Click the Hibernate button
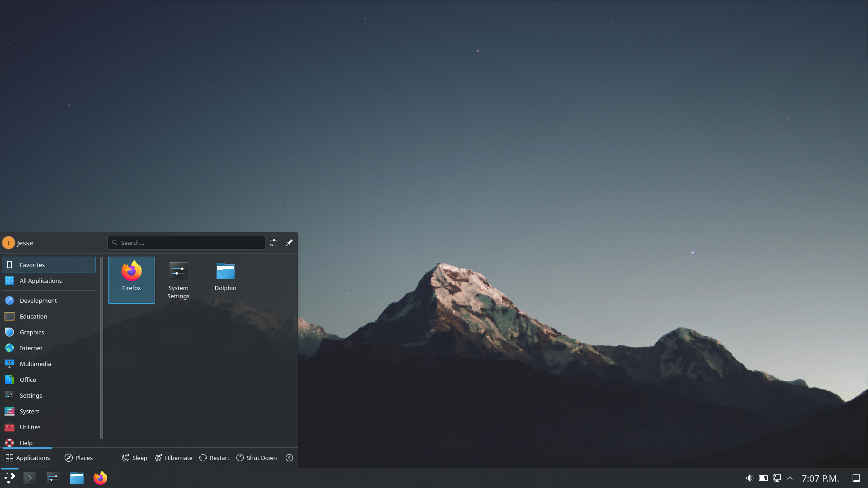868x488 pixels. tap(174, 458)
